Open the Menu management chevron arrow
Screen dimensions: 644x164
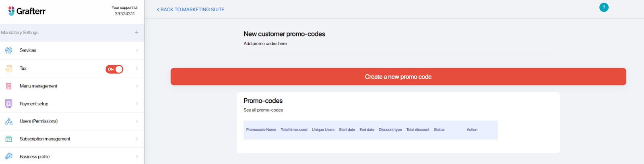click(137, 86)
